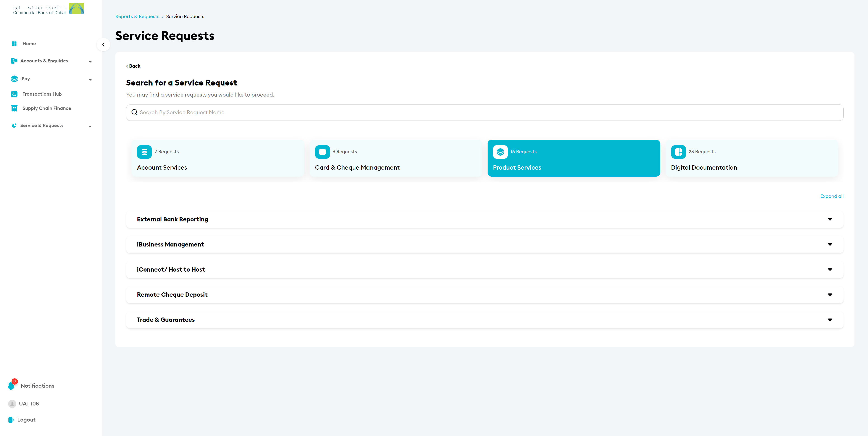Expand the External Bank Reporting section

pos(830,220)
